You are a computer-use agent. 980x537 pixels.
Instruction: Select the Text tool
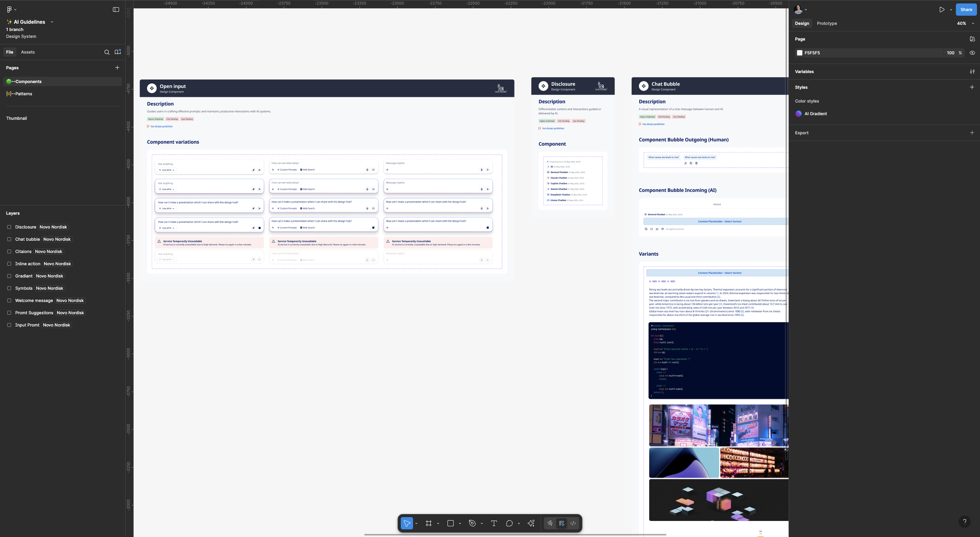click(494, 523)
